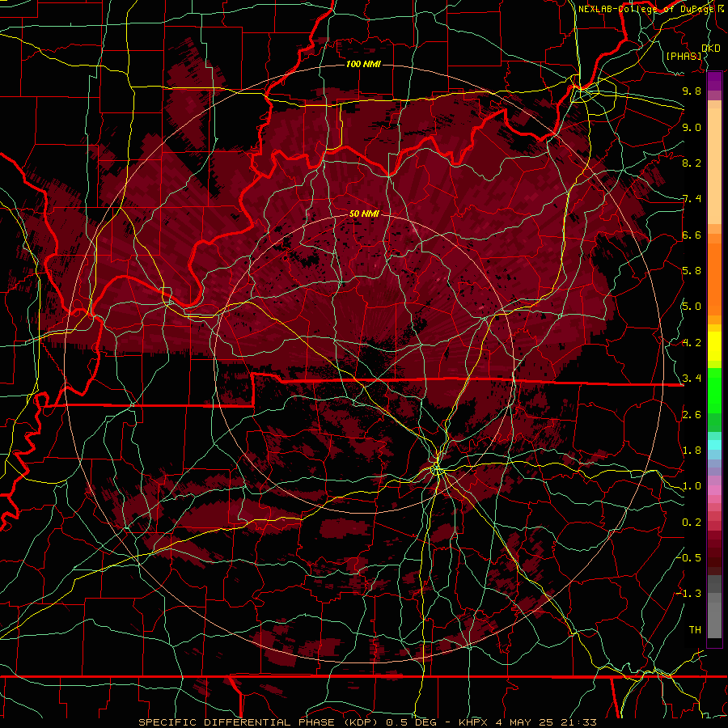The height and width of the screenshot is (728, 728).
Task: Click the 9.8 legend value
Action: [x=692, y=91]
